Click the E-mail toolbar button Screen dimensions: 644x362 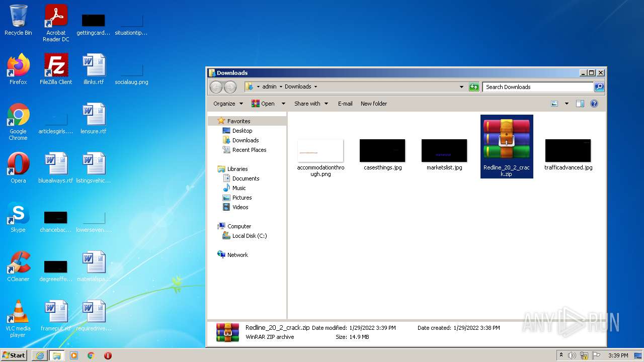tap(345, 104)
